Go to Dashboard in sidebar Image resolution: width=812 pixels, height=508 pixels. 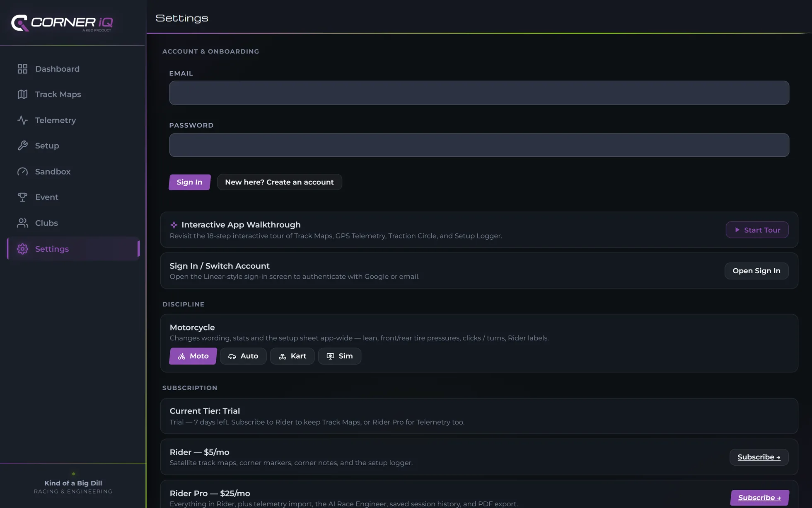73,69
